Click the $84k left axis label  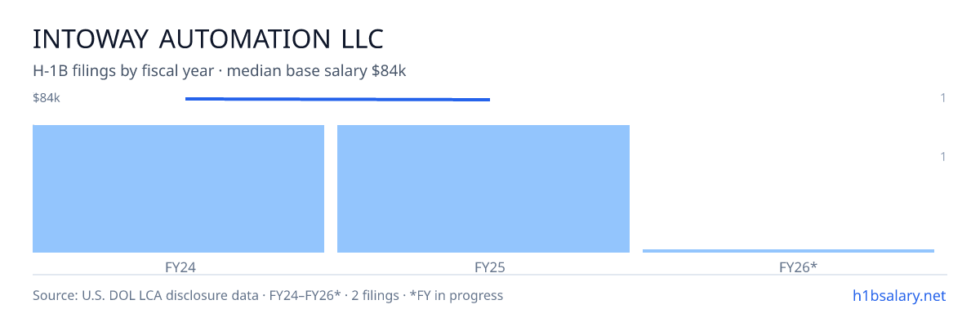[47, 98]
